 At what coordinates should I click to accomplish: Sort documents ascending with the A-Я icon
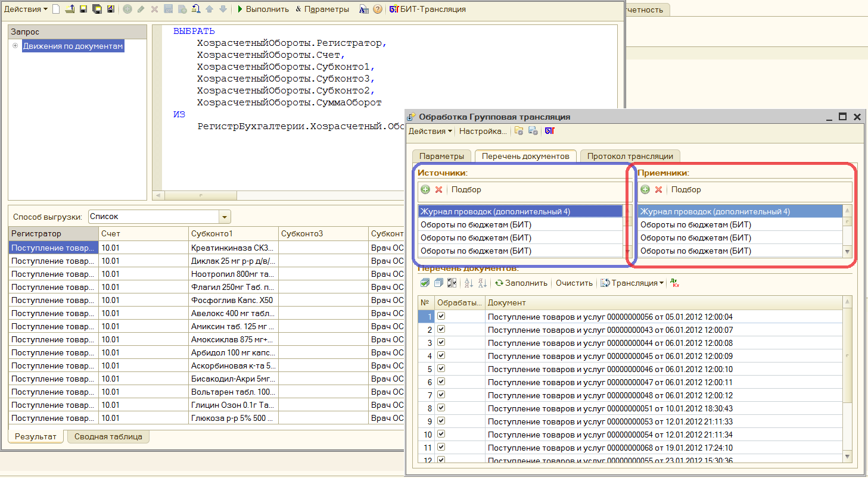(469, 283)
